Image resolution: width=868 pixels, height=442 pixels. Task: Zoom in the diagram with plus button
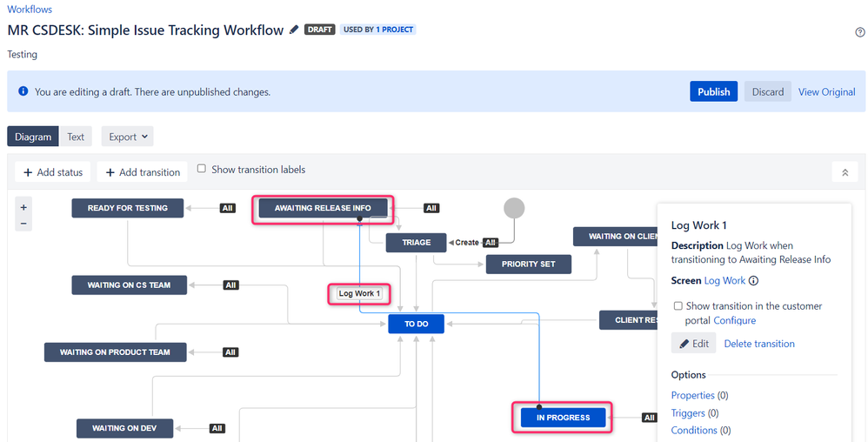click(x=23, y=207)
